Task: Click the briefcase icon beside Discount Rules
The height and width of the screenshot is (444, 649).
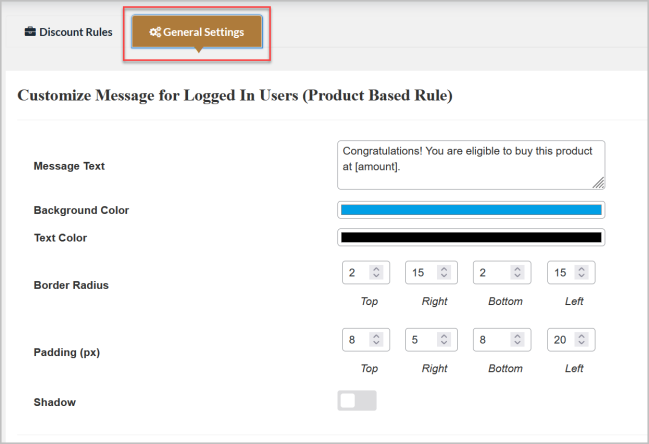Action: point(30,32)
